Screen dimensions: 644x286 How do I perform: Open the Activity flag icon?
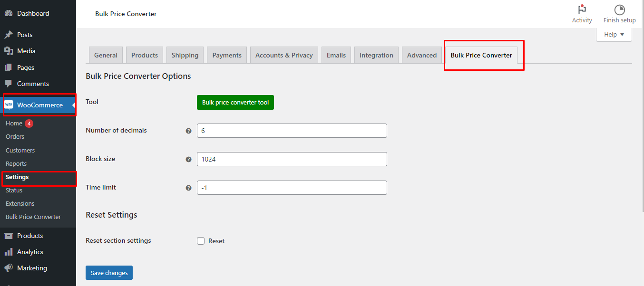point(582,10)
